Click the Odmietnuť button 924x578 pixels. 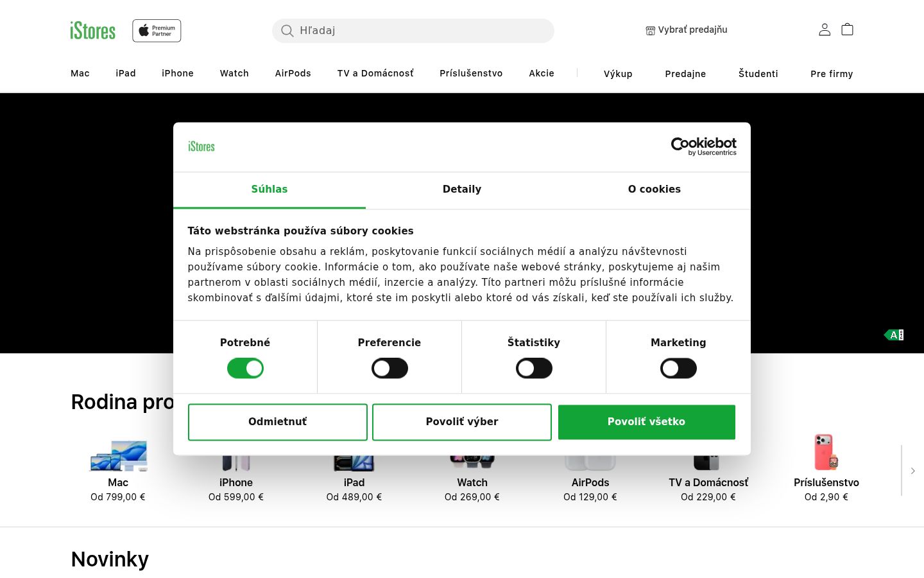click(x=278, y=422)
